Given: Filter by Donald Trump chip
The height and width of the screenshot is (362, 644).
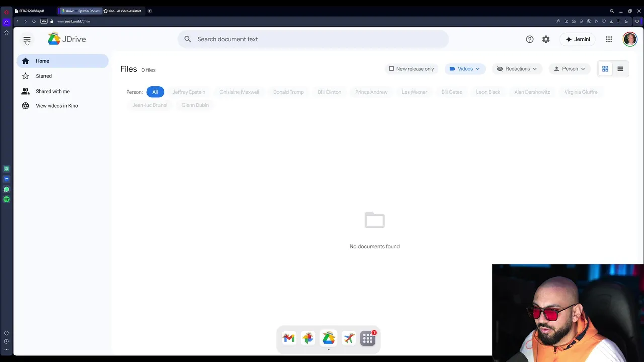Looking at the screenshot, I should [x=288, y=92].
